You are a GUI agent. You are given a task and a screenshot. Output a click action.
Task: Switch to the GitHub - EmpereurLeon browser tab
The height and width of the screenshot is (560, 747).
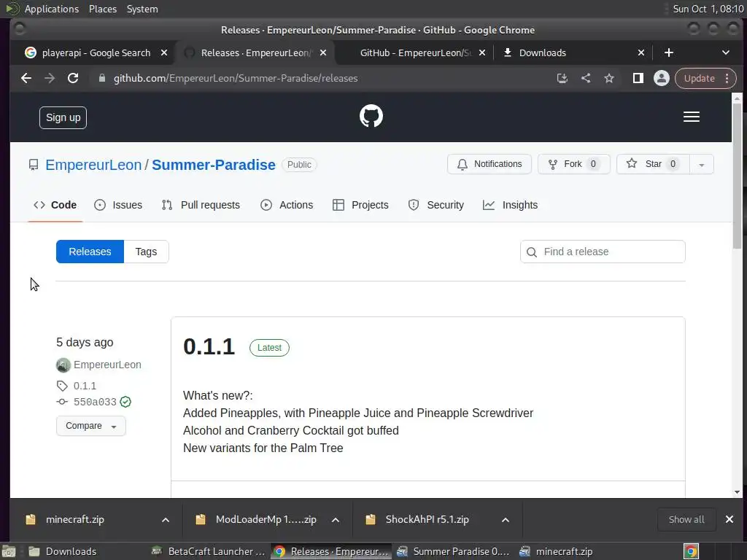415,52
